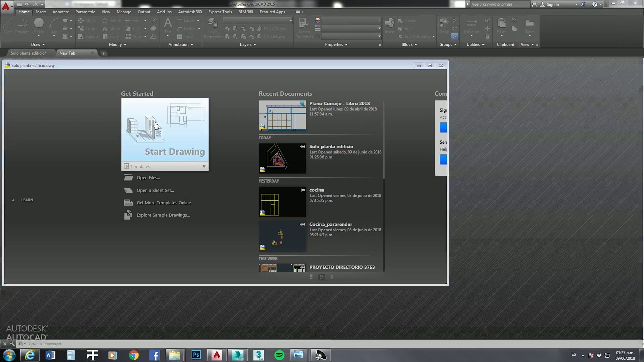
Task: Click the Measure utility tool
Action: tap(472, 26)
